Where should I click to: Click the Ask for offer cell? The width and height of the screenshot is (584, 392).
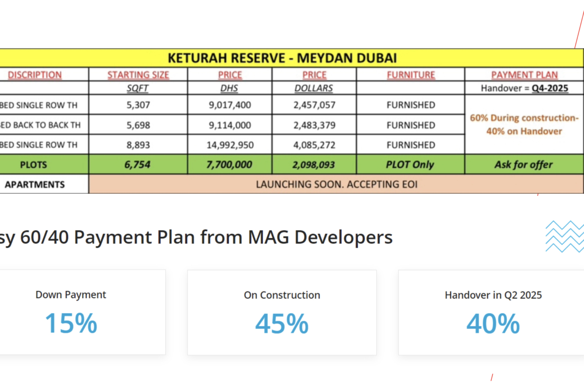click(x=524, y=164)
